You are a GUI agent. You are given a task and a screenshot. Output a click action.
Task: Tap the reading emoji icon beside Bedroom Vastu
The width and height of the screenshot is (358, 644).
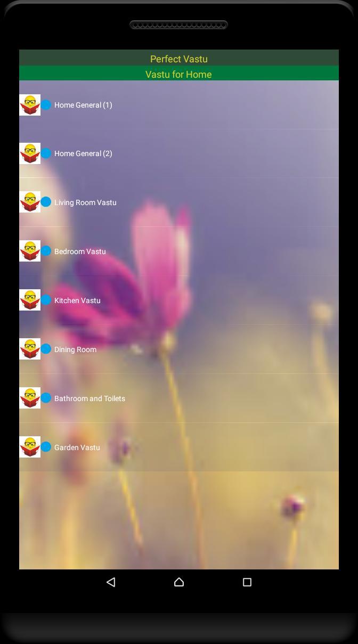30,251
